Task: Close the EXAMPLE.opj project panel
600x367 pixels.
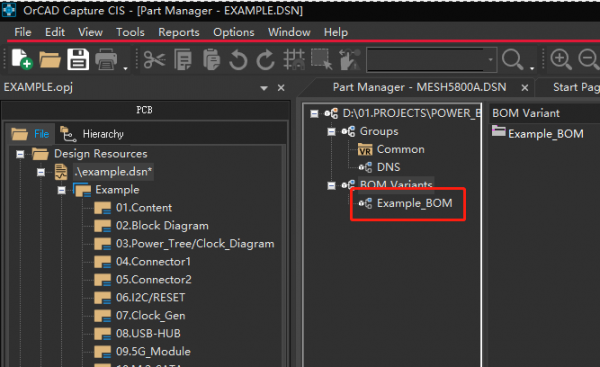Action: pyautogui.click(x=281, y=88)
